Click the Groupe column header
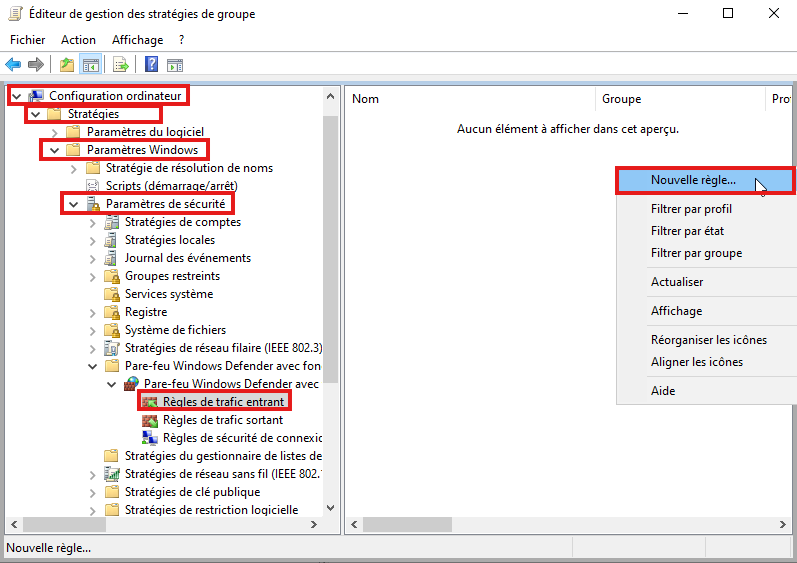 tap(621, 99)
